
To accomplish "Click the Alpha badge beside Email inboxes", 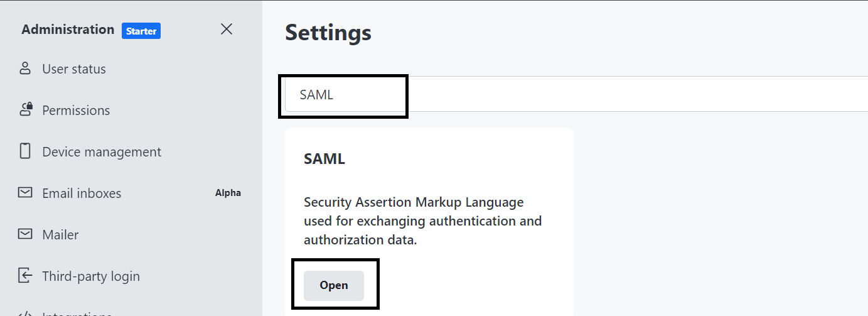I will pos(228,193).
